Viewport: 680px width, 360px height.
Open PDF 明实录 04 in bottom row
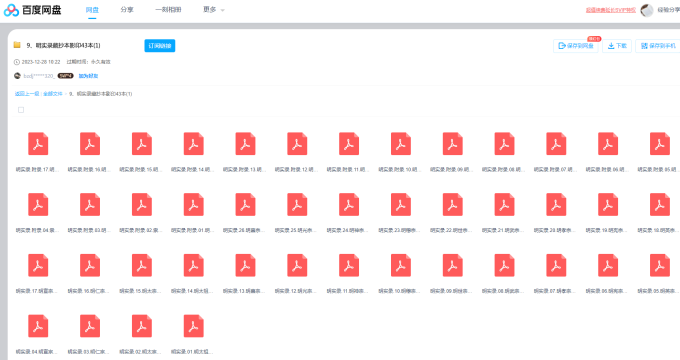point(38,326)
